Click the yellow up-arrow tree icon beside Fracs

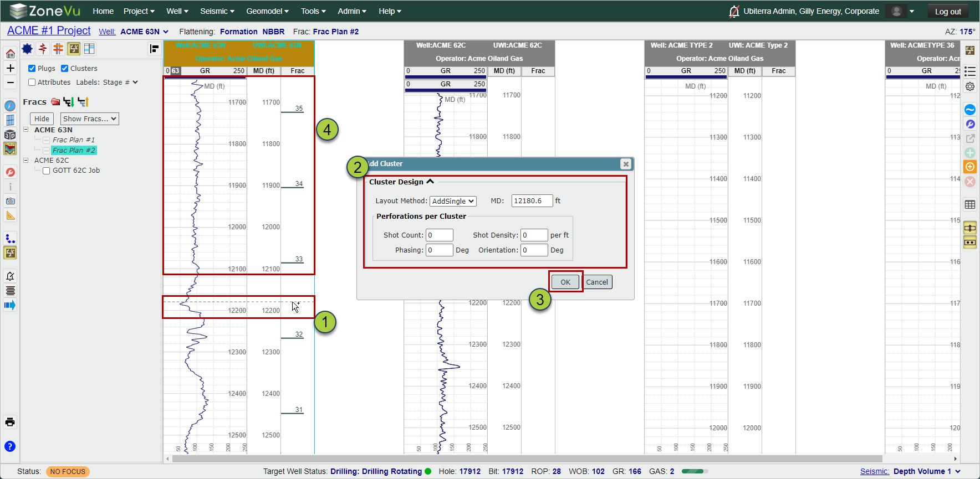click(83, 102)
